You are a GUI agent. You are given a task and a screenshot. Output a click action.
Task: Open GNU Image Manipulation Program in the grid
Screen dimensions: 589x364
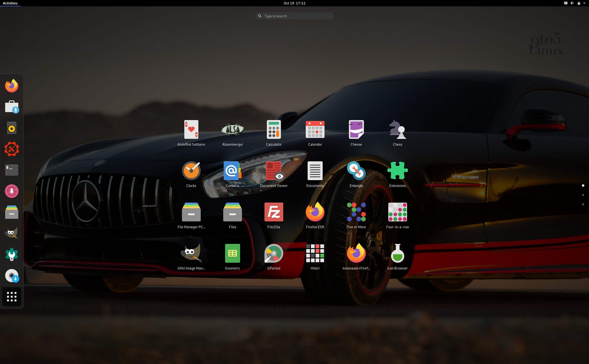[x=191, y=257]
